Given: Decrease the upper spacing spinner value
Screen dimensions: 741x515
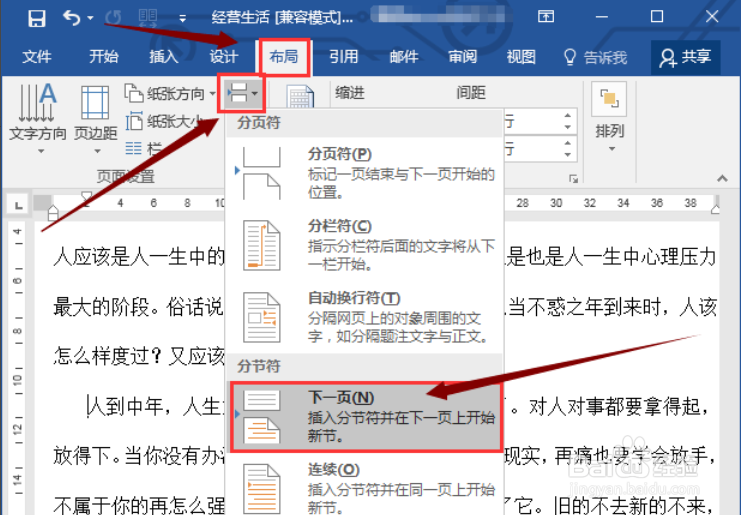Looking at the screenshot, I should pyautogui.click(x=568, y=128).
